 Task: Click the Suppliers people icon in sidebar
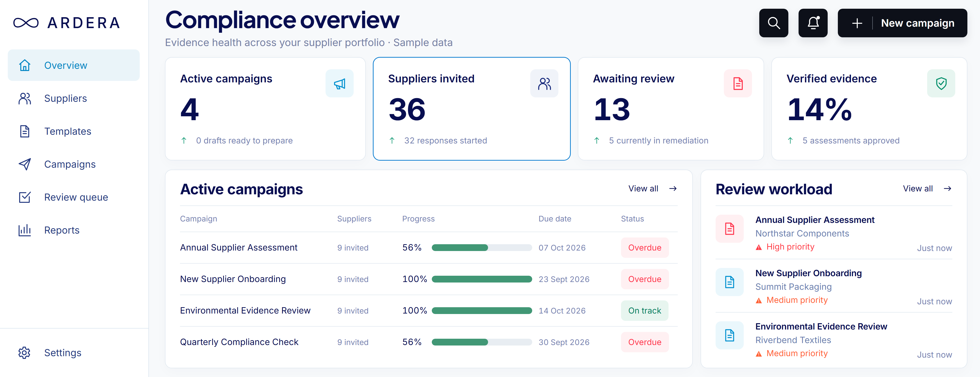25,98
